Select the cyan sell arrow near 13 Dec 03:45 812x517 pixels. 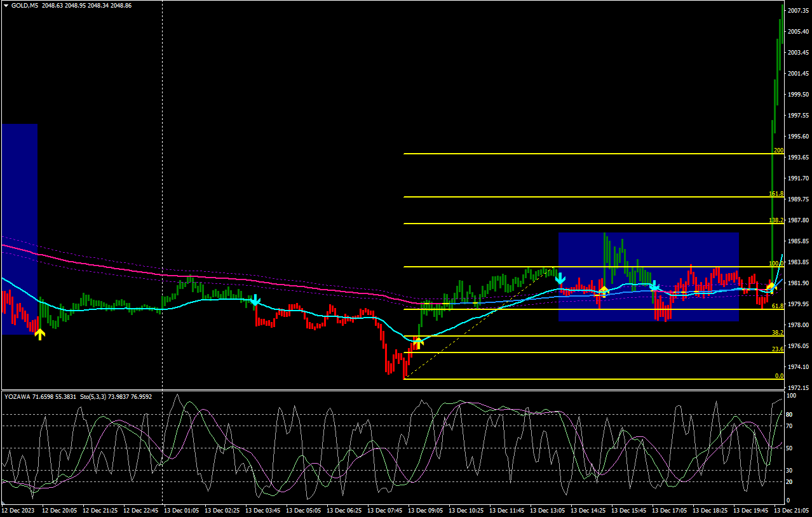(x=255, y=300)
